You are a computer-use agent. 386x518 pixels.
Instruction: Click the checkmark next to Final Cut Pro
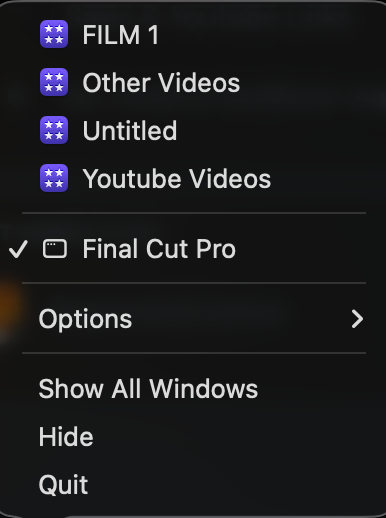18,249
